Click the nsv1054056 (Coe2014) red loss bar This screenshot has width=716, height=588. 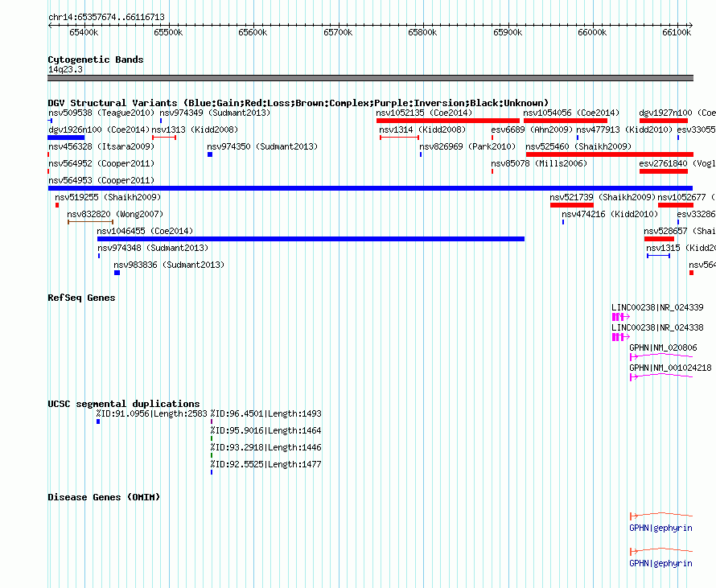click(x=566, y=121)
